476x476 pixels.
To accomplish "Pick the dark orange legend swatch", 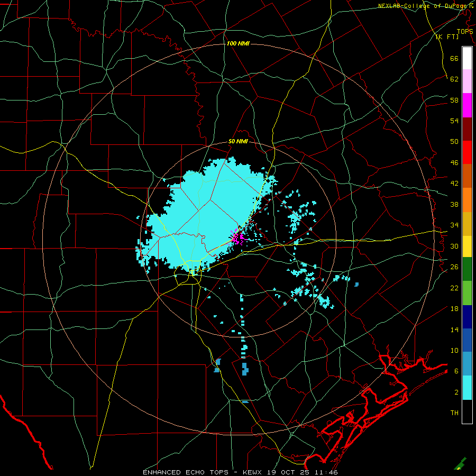I will [467, 176].
